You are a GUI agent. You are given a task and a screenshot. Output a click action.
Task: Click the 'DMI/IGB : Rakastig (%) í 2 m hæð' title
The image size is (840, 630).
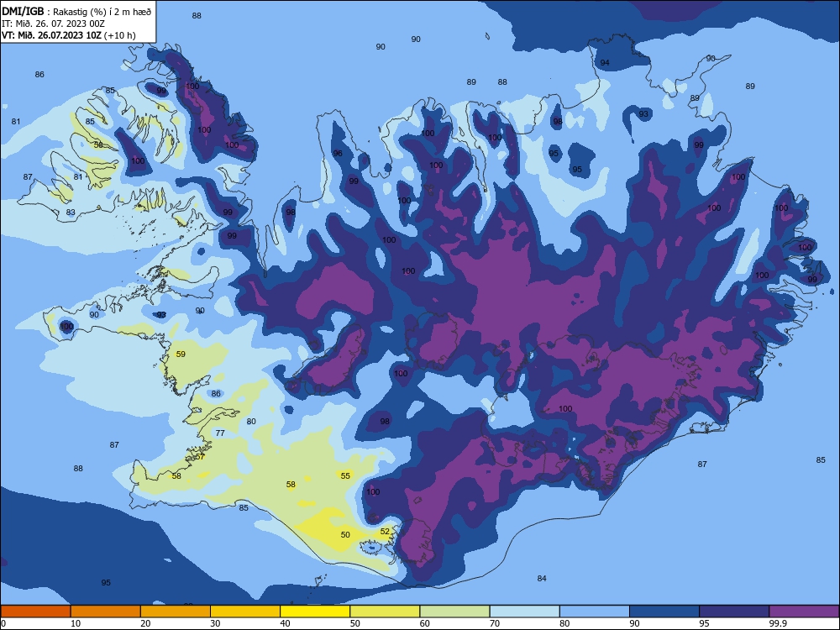click(x=77, y=11)
